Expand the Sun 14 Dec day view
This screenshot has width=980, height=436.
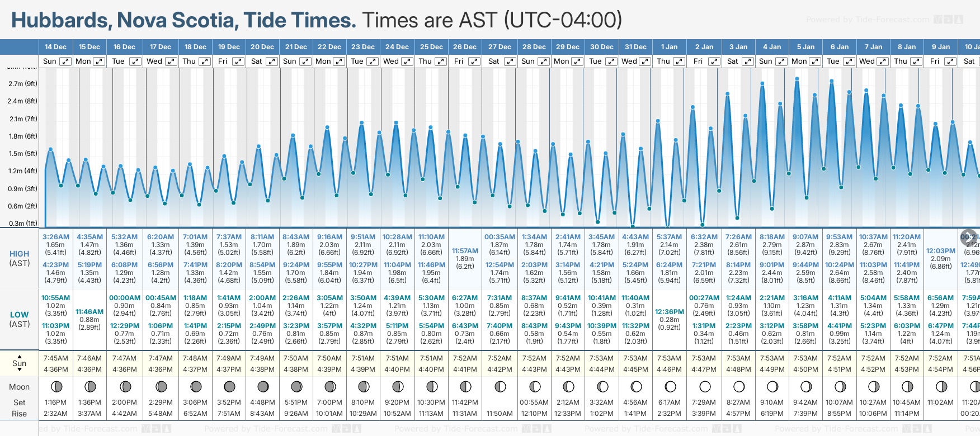[65, 61]
